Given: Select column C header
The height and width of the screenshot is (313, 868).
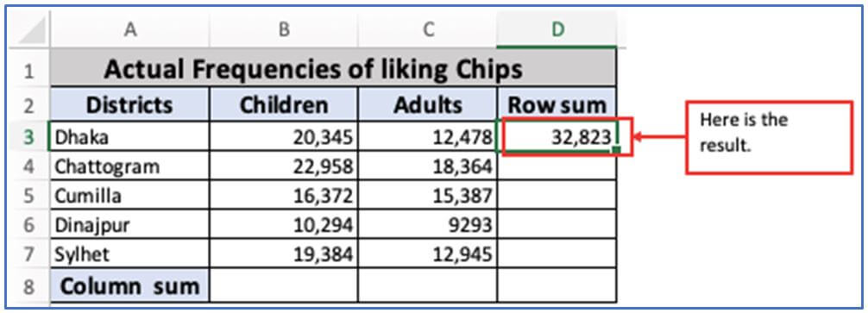Looking at the screenshot, I should coord(428,30).
